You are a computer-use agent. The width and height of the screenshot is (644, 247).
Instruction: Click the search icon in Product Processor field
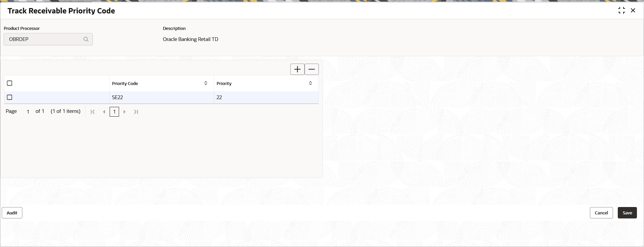86,39
